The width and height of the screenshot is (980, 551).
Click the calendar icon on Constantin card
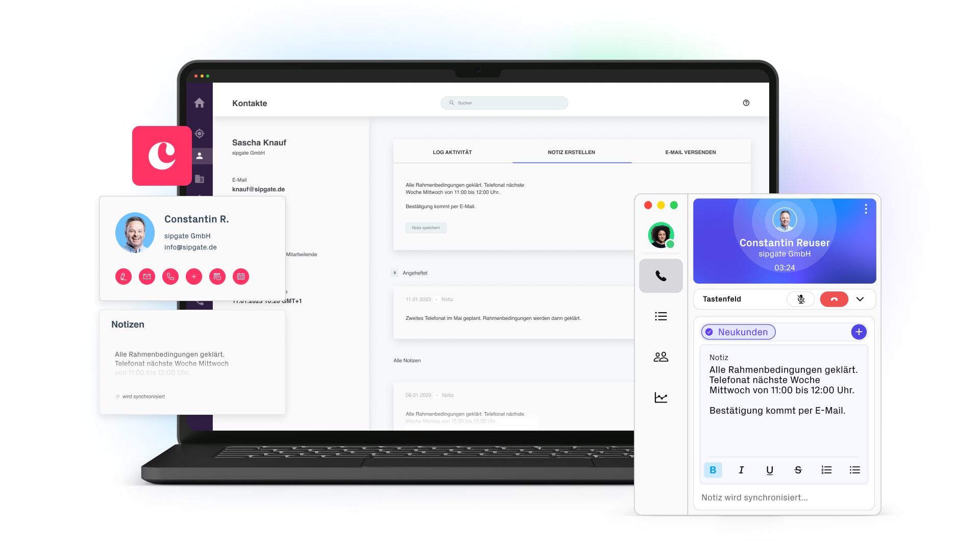(241, 277)
